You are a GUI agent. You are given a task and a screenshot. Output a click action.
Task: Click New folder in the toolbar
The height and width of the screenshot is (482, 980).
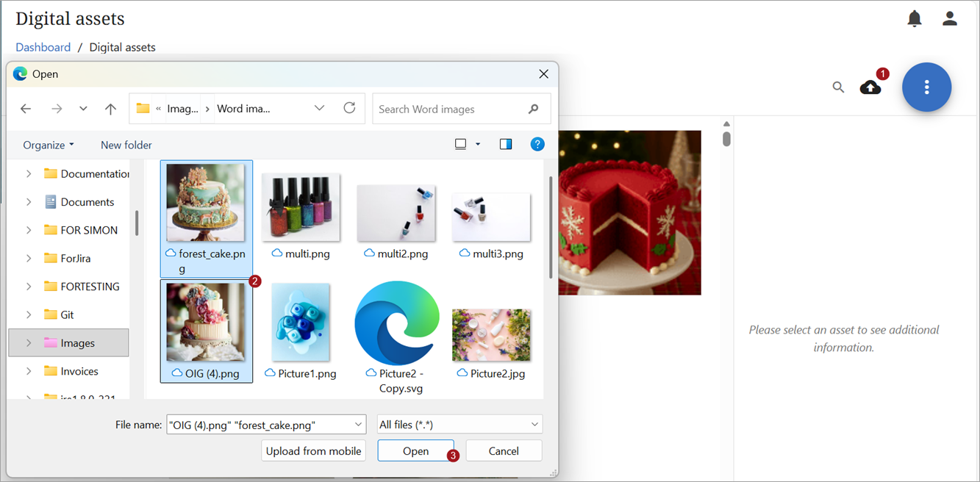coord(126,145)
